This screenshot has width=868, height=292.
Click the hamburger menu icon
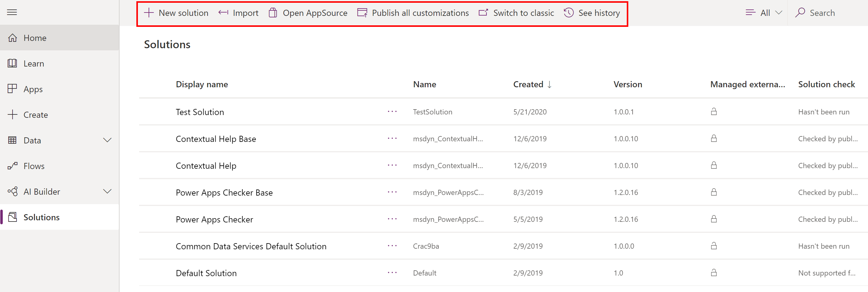pos(12,13)
